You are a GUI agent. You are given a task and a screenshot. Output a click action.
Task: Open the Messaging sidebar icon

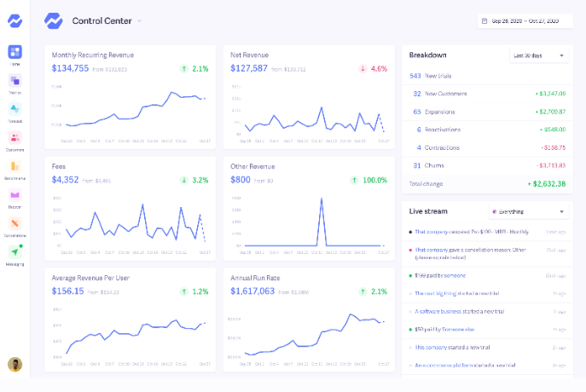[15, 252]
